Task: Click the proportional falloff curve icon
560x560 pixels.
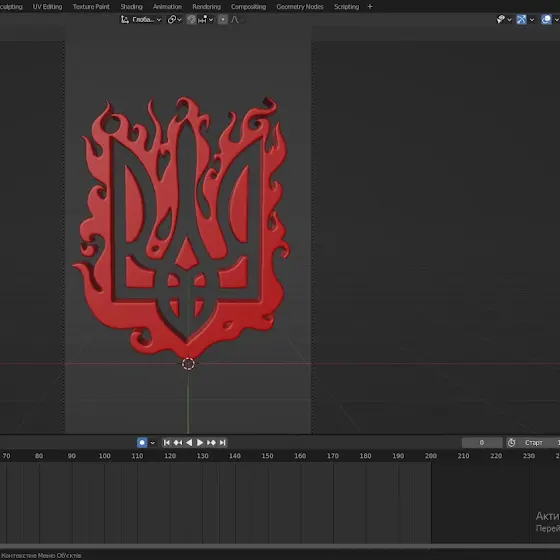Action: click(235, 20)
